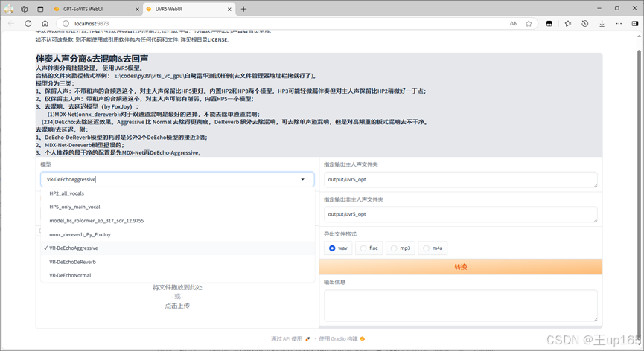Select the UVR5 WebUI tab
This screenshot has height=351, width=644.
click(189, 9)
